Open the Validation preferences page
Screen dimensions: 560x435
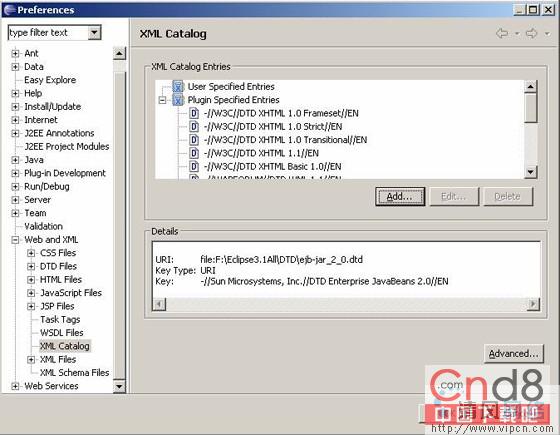point(43,226)
